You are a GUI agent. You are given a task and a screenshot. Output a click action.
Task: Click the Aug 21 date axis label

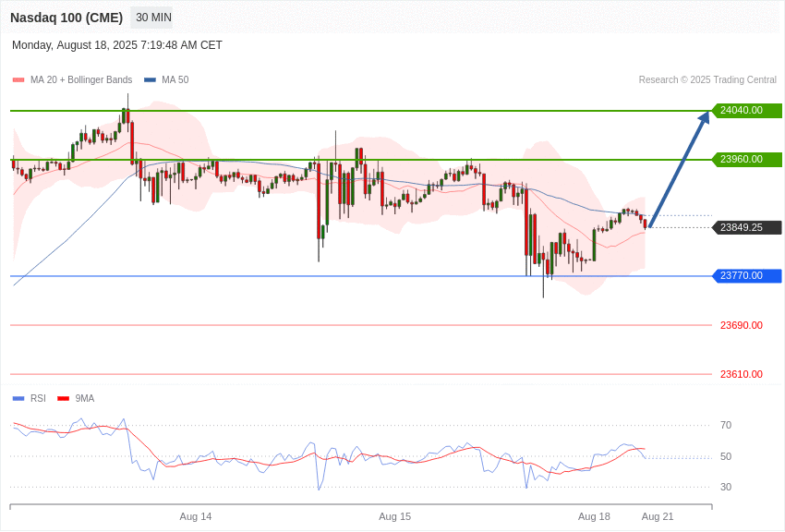point(658,516)
